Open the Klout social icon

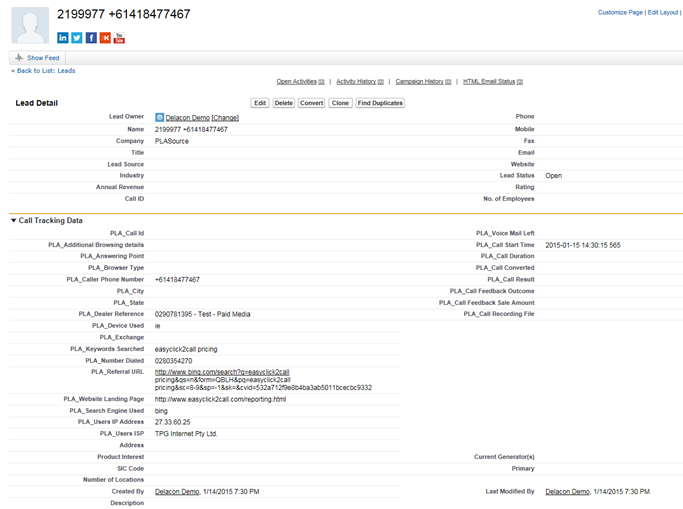click(105, 38)
